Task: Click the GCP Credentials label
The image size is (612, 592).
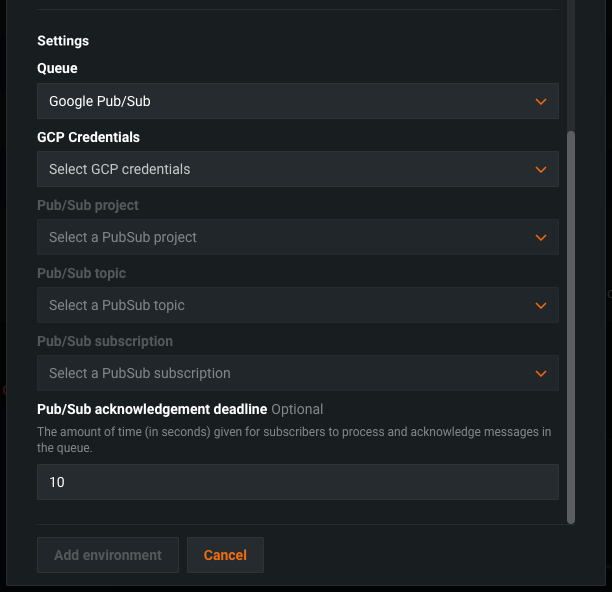Action: pos(88,137)
